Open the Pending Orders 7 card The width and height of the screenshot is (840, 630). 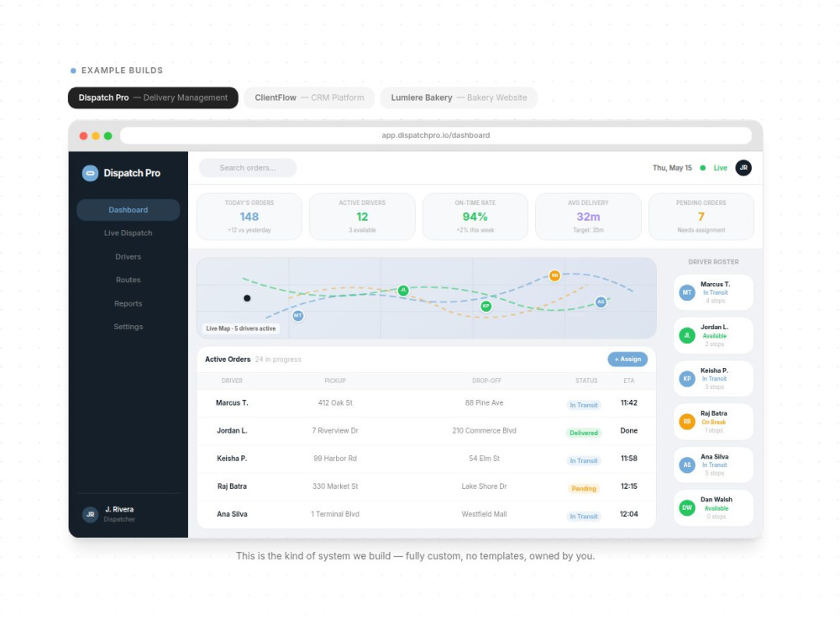point(701,217)
